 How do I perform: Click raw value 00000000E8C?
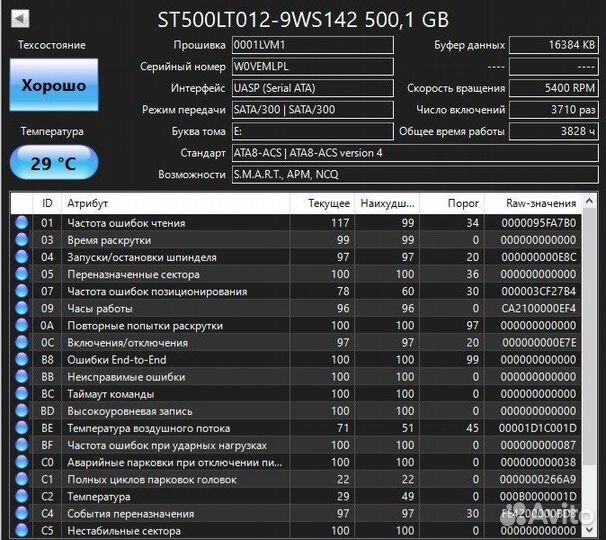538,257
